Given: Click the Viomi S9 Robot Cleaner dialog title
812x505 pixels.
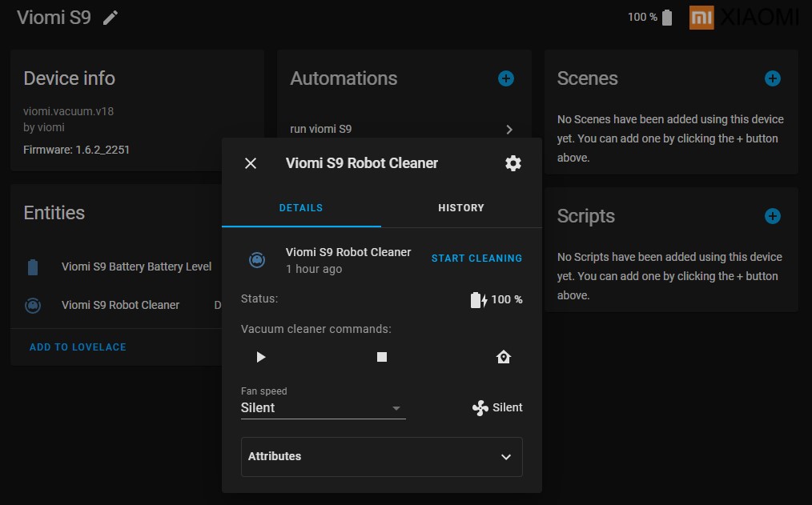Looking at the screenshot, I should click(361, 163).
